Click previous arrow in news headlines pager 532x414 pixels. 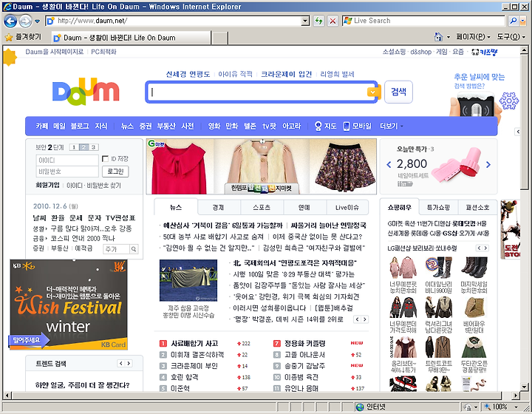[x=357, y=319]
